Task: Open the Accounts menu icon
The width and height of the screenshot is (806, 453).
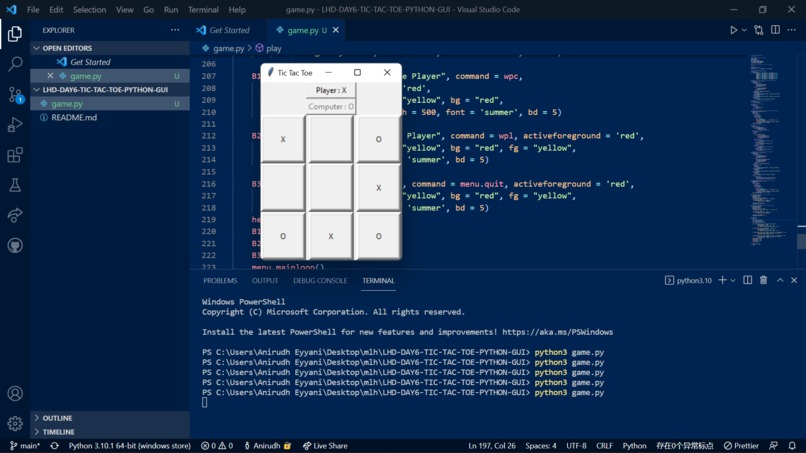Action: [x=15, y=393]
